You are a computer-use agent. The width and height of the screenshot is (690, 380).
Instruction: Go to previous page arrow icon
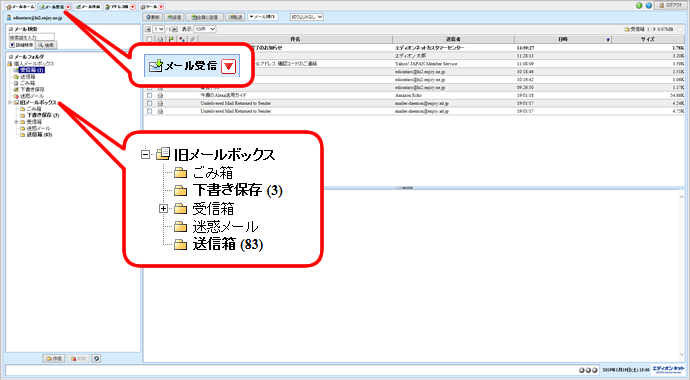pos(148,29)
